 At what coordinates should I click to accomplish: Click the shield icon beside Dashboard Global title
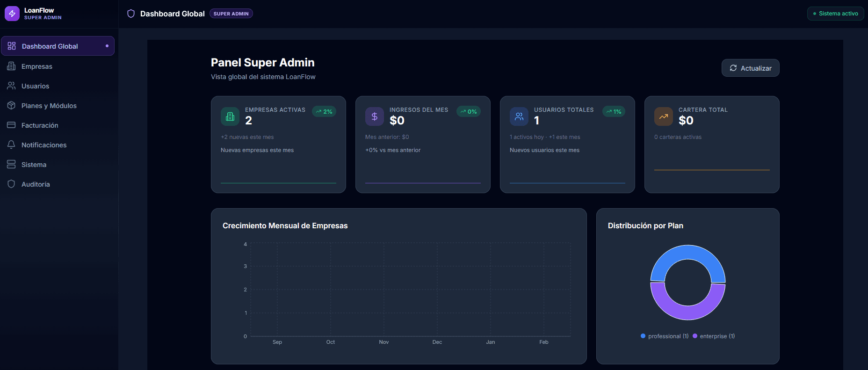pos(131,14)
